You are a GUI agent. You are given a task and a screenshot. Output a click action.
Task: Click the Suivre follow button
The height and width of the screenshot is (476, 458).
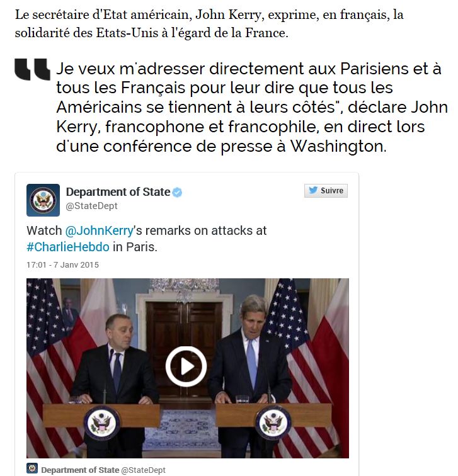click(326, 191)
